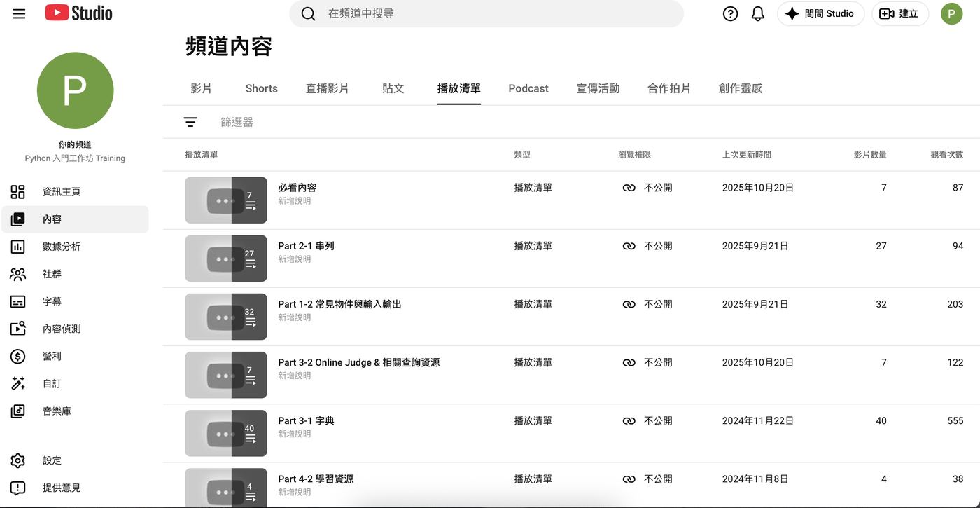Open the Part 2-1 串列 playlist title

pyautogui.click(x=306, y=246)
